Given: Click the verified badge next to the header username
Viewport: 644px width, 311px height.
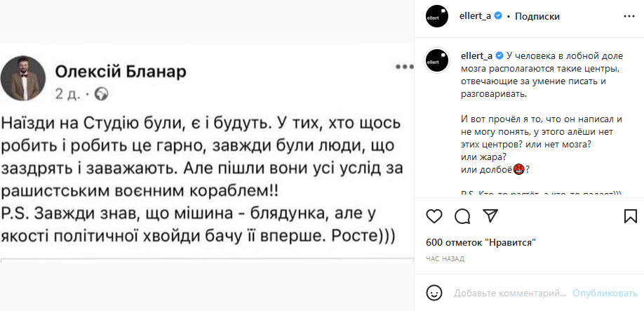Looking at the screenshot, I should 497,16.
